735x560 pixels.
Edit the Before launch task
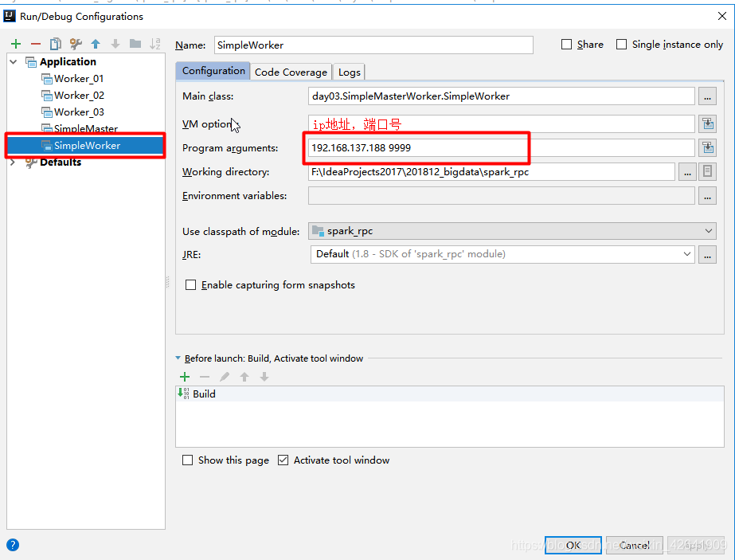coord(225,377)
